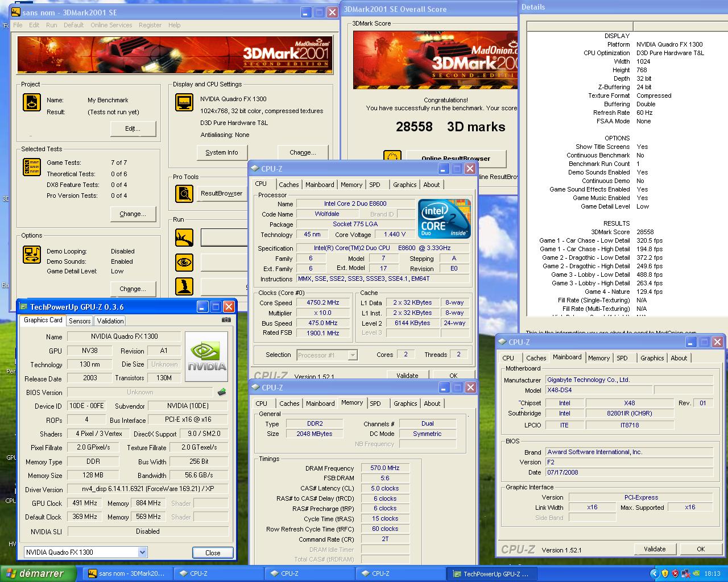Switch to About tab in CPU-Z CPU window

tap(431, 185)
